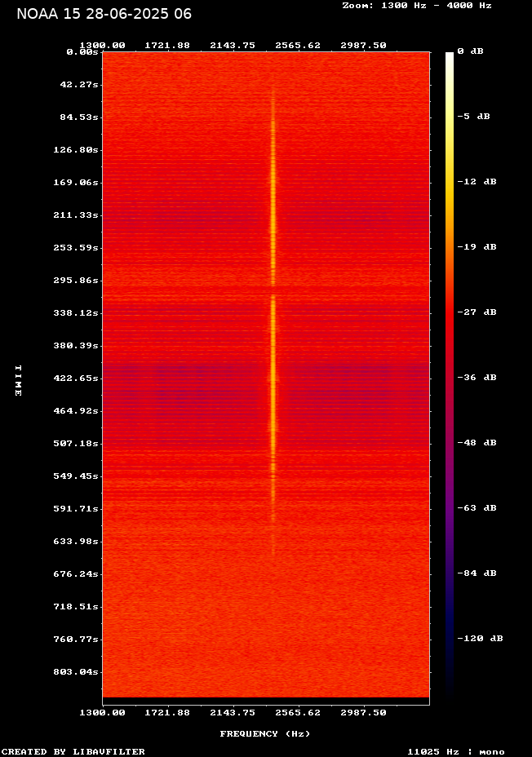The image size is (532, 757).
Task: Click the '-19 dB' scale label
Action: [477, 246]
